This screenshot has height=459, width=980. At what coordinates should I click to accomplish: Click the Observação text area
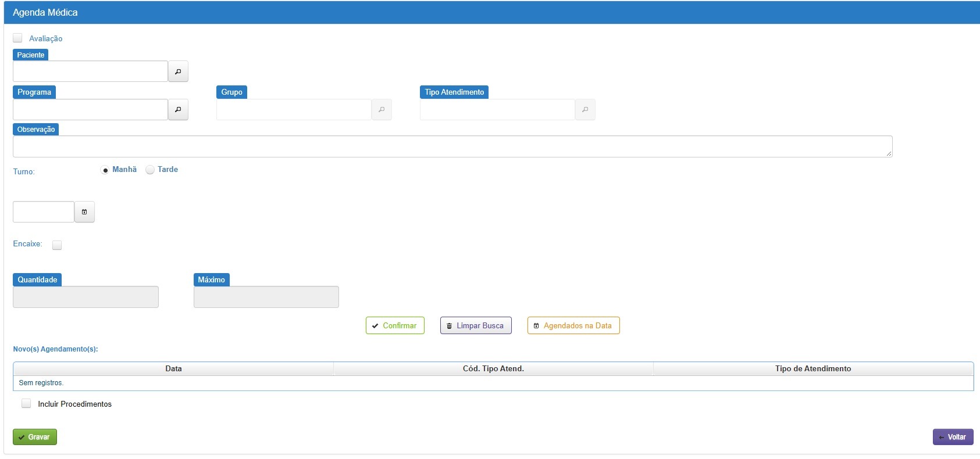coord(452,146)
